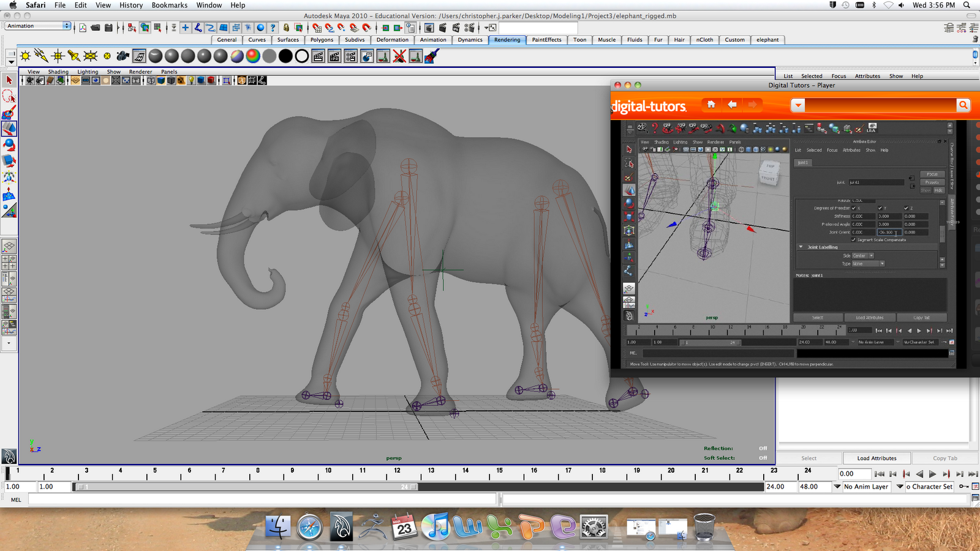Image resolution: width=980 pixels, height=551 pixels.
Task: Open a scene with the folder icon
Action: [x=96, y=28]
